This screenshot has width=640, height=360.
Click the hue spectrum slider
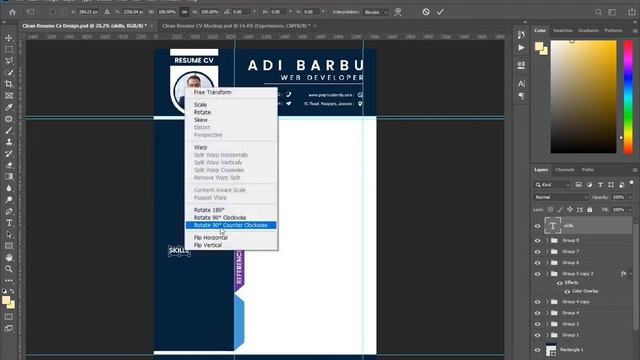[x=628, y=97]
